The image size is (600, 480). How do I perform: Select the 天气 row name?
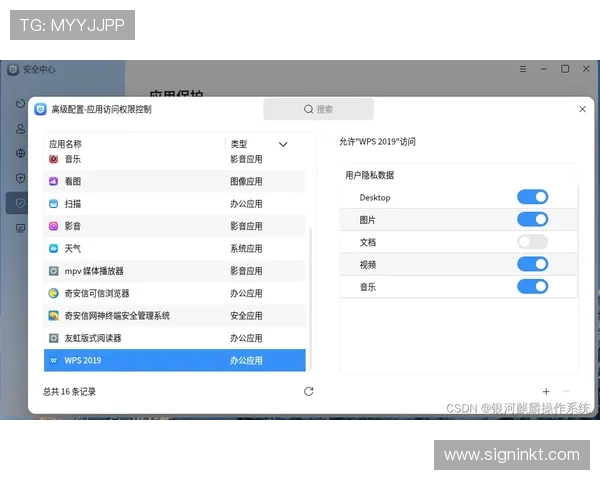[73, 248]
